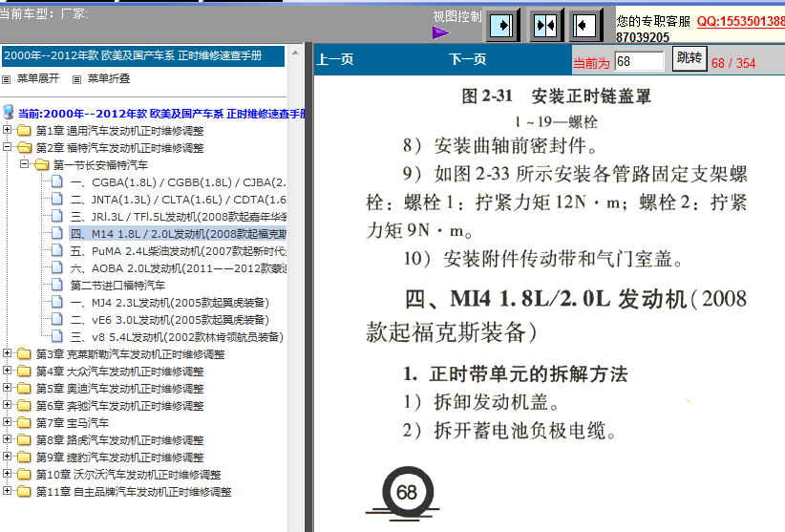Click the current page number input field
785x532 pixels.
[x=639, y=61]
